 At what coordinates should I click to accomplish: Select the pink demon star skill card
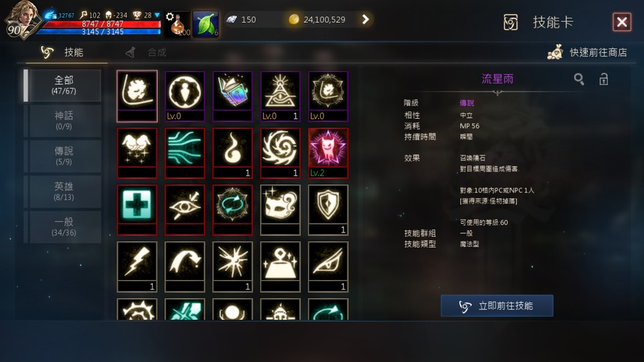[328, 153]
